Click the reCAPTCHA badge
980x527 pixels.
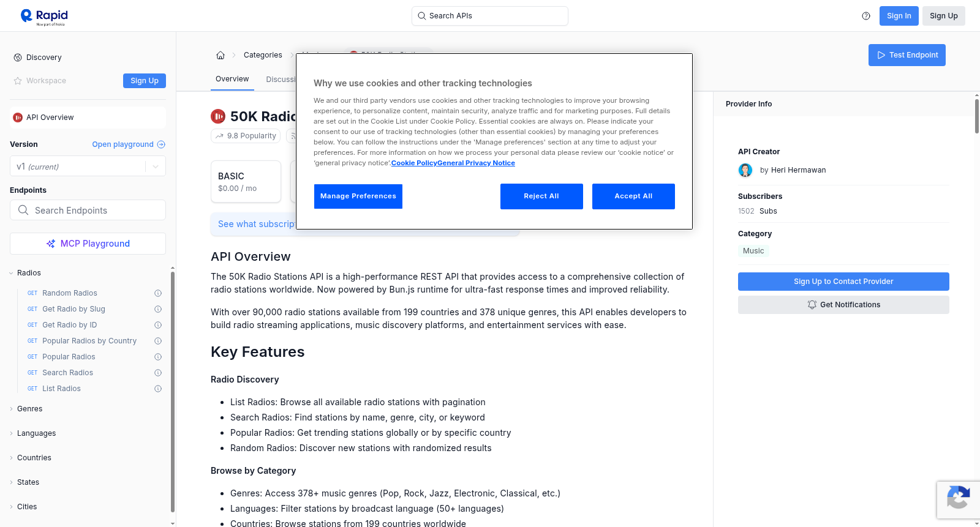click(x=958, y=500)
